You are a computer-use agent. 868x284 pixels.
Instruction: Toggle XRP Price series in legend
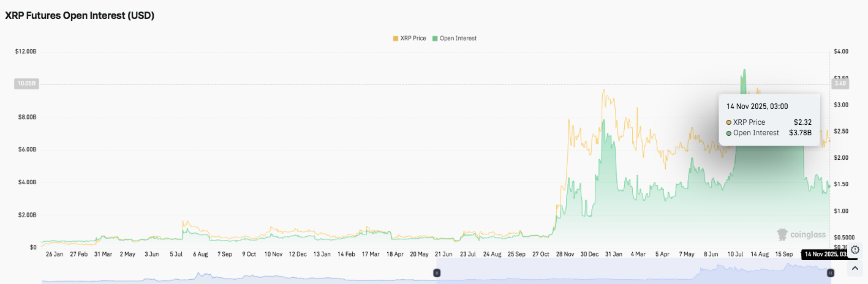[x=409, y=39]
